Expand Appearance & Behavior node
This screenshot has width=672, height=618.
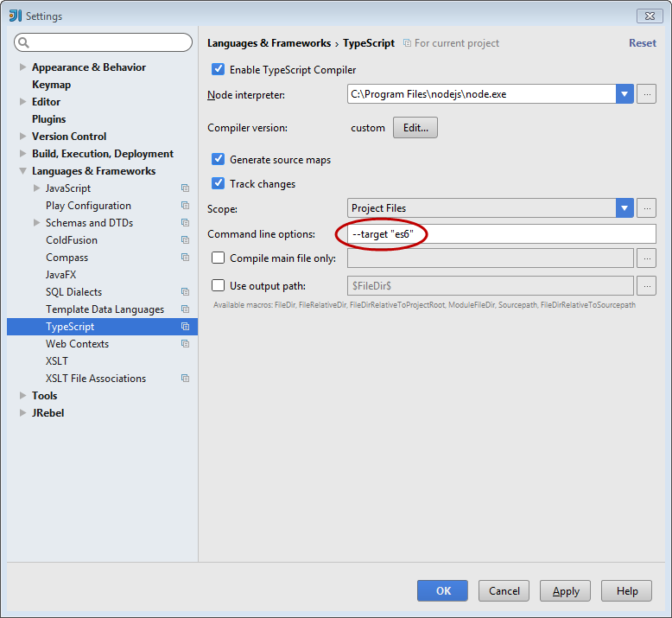[x=22, y=67]
